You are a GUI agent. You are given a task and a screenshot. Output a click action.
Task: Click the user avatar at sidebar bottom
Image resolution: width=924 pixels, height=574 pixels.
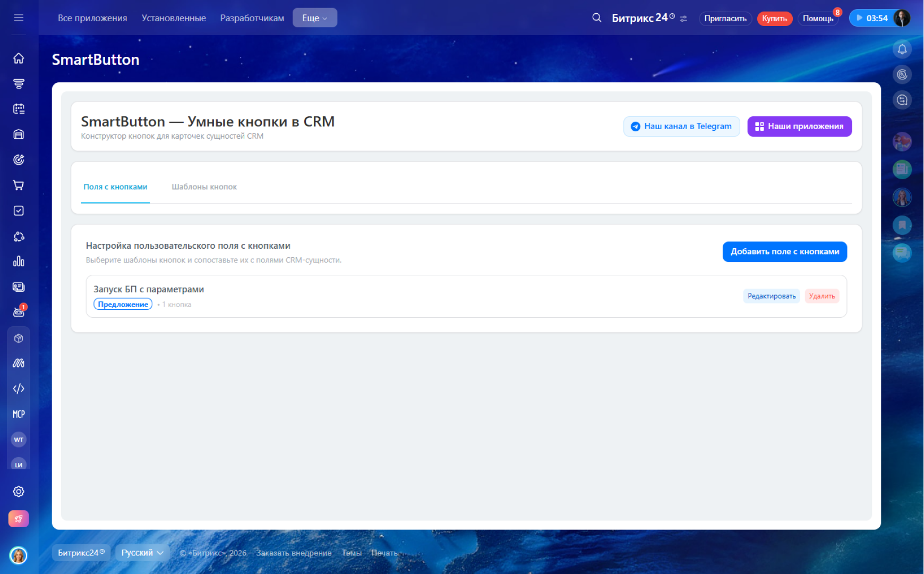click(19, 555)
